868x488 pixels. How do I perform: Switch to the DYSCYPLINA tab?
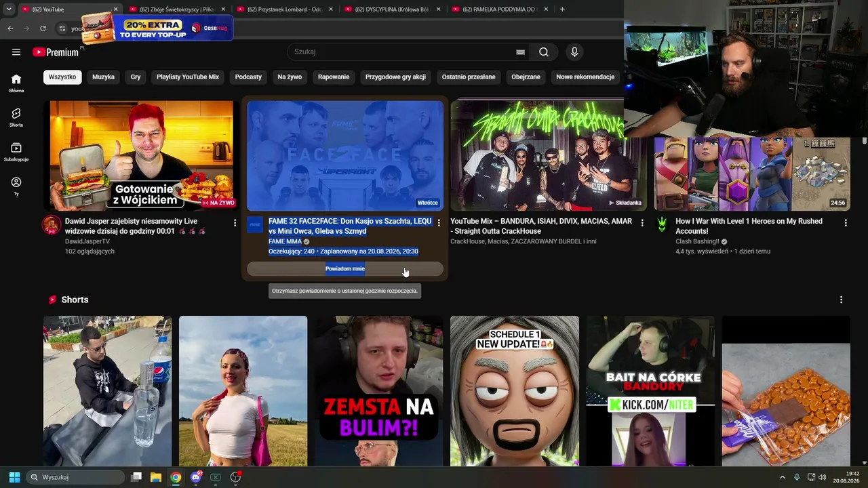pos(392,9)
